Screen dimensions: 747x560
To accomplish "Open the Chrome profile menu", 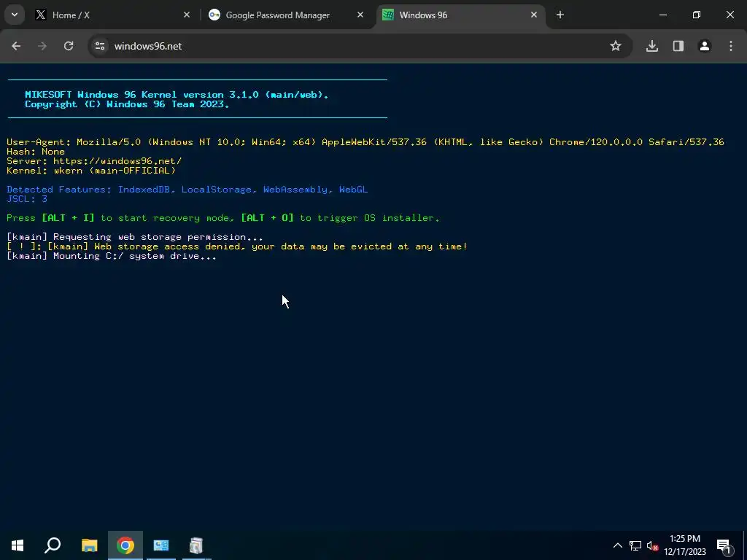I will 705,46.
